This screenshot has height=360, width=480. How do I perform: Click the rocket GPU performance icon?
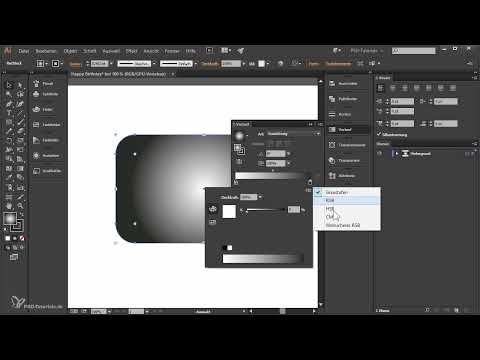click(241, 51)
